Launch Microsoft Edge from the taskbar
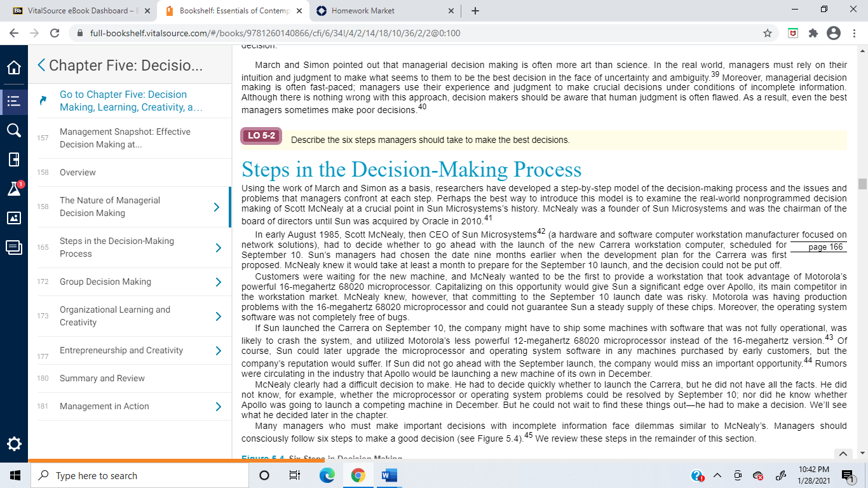 pyautogui.click(x=327, y=475)
